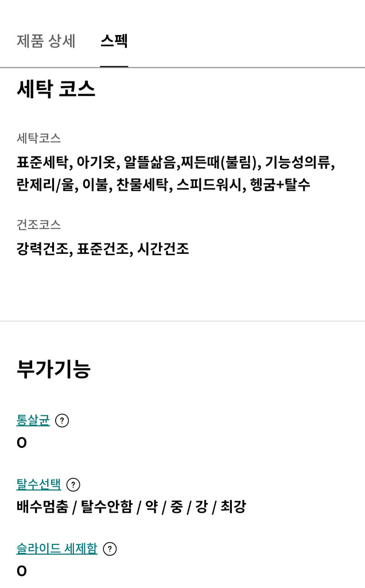The width and height of the screenshot is (365, 588).
Task: Click the 배수멈춤 / 탈수안함 options text
Action: tap(131, 507)
